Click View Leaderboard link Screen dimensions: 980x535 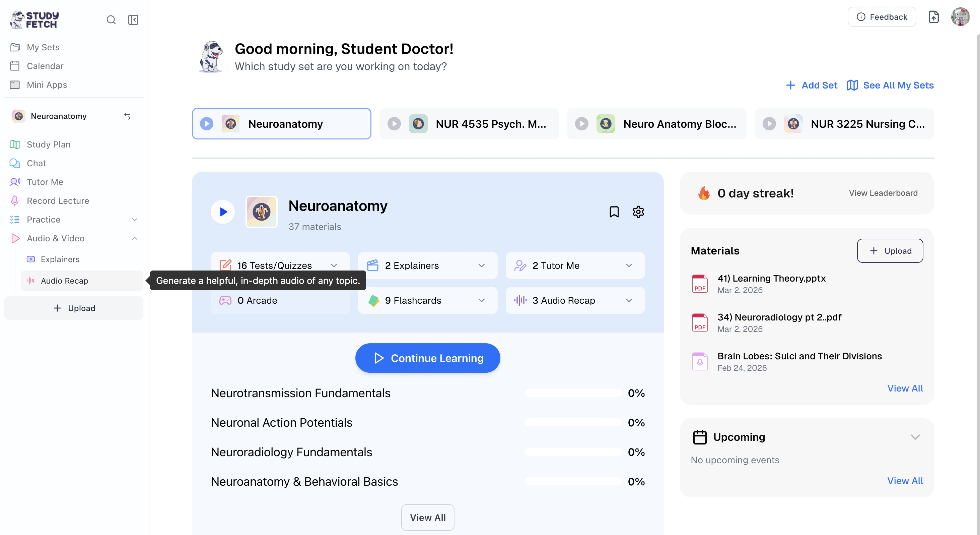(x=883, y=193)
